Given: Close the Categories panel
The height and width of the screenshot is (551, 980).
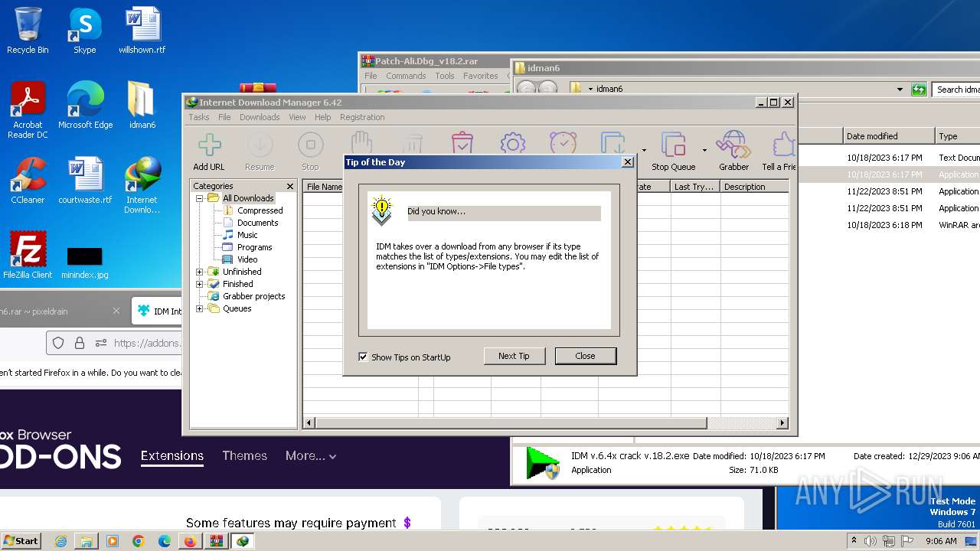Looking at the screenshot, I should (290, 186).
